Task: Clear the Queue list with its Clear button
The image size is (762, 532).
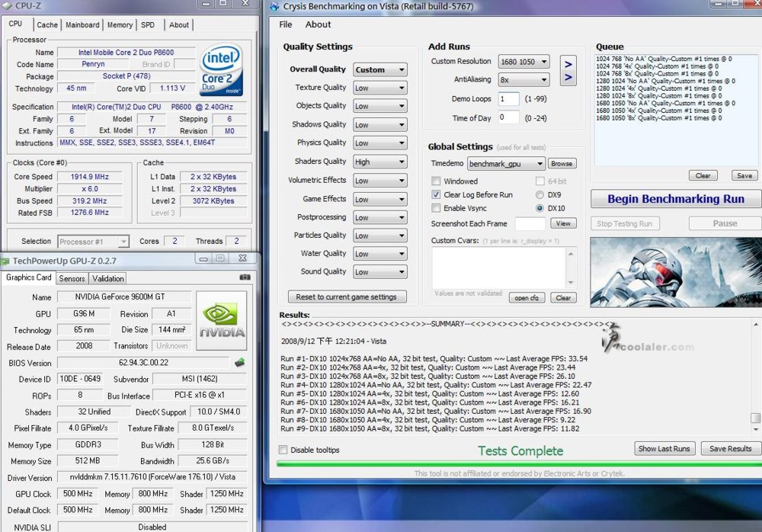Action: (x=703, y=175)
